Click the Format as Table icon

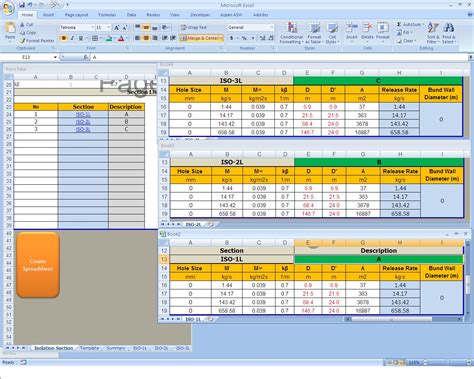314,33
